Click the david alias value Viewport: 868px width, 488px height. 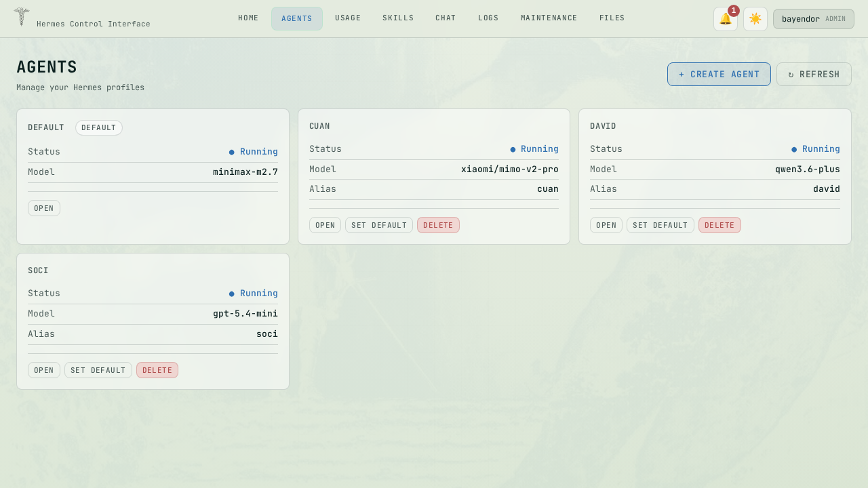tap(827, 189)
